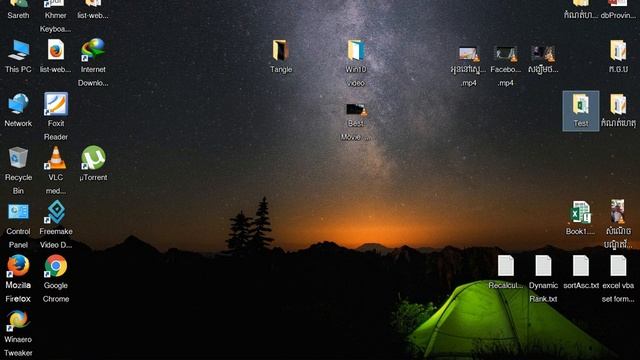Viewport: 640px width, 360px height.
Task: Select the Khmer-named folder left of dbProvin...
Action: pos(580,10)
